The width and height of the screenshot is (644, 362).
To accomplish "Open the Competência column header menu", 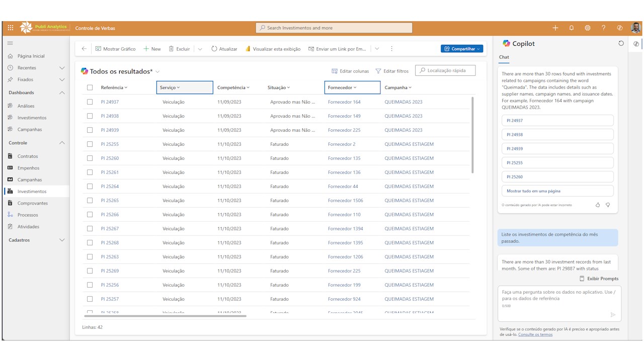I will pyautogui.click(x=233, y=87).
